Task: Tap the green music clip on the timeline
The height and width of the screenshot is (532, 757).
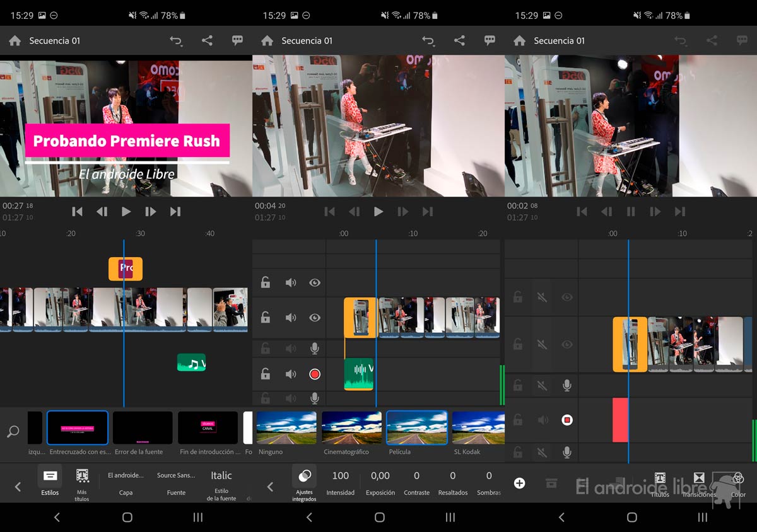Action: coord(191,362)
